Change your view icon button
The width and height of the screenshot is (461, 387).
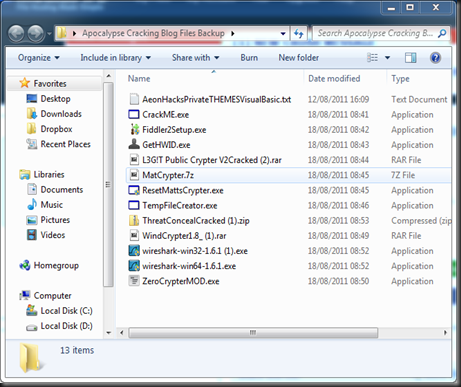pyautogui.click(x=372, y=58)
